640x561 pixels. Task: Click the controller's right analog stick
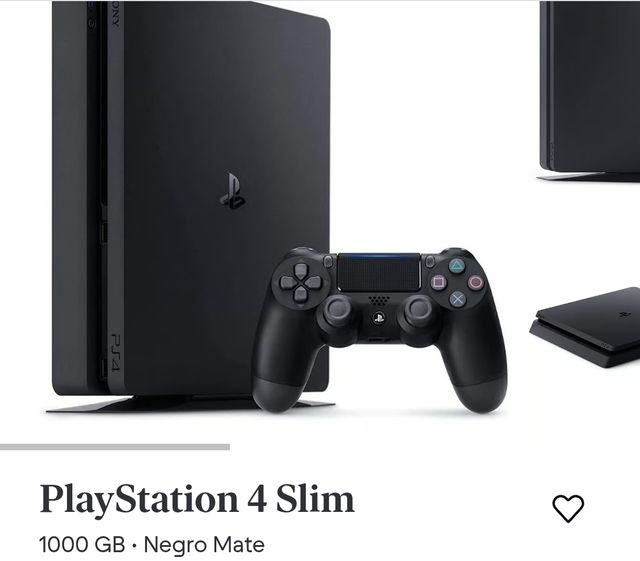[418, 309]
